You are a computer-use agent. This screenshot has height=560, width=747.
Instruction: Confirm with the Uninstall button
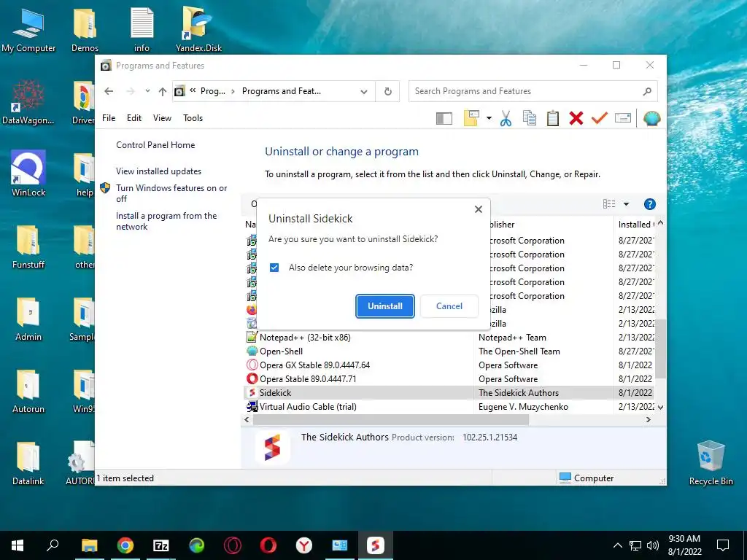pyautogui.click(x=385, y=306)
